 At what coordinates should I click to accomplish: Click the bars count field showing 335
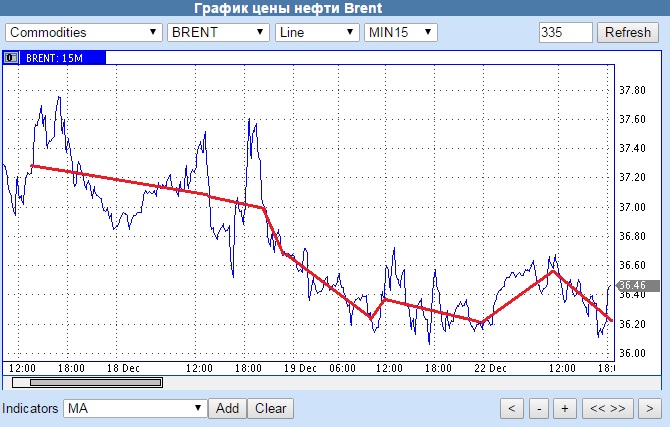pyautogui.click(x=565, y=32)
